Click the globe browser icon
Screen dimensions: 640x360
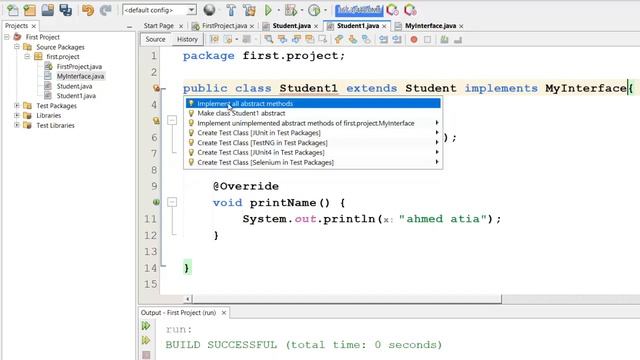pyautogui.click(x=209, y=10)
